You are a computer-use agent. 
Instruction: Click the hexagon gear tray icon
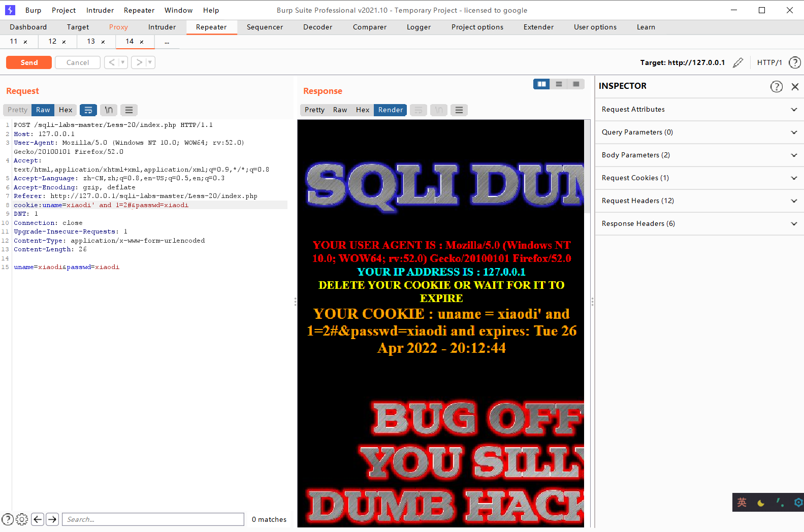point(798,503)
